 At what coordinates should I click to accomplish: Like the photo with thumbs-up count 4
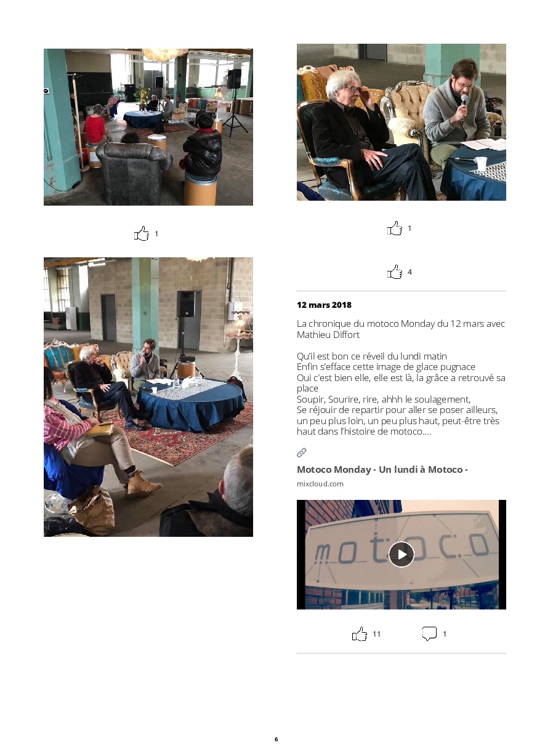pyautogui.click(x=395, y=271)
